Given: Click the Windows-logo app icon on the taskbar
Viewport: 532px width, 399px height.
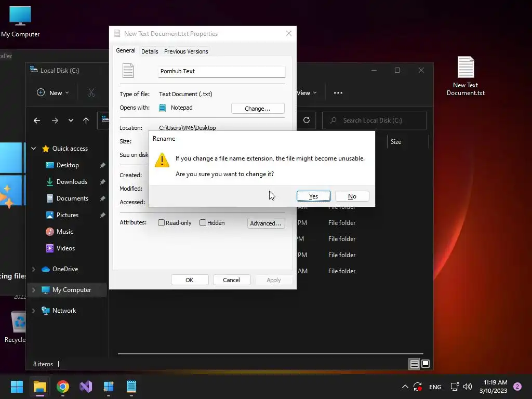Looking at the screenshot, I should pos(109,387).
